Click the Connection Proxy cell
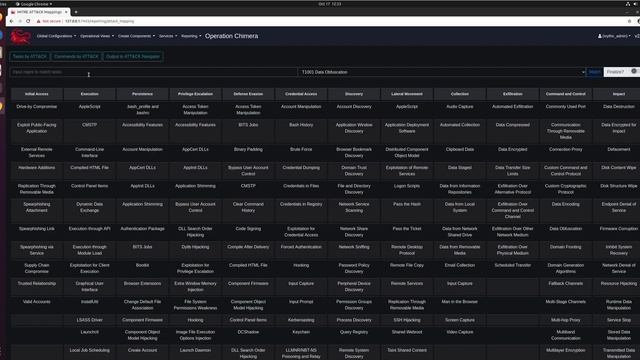This screenshot has height=360, width=640. click(x=566, y=152)
